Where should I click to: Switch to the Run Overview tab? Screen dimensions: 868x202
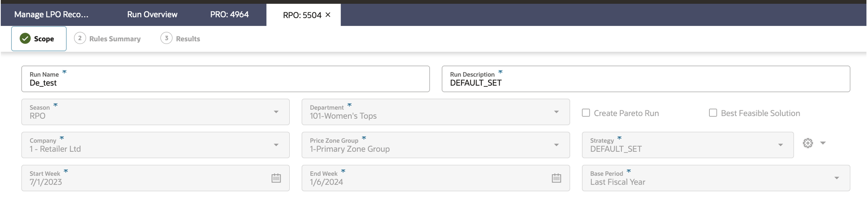[152, 15]
